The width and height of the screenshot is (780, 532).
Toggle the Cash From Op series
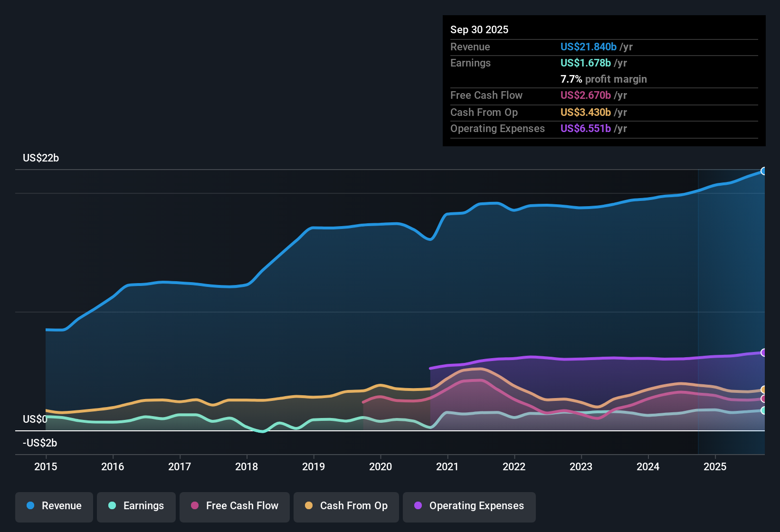point(346,506)
